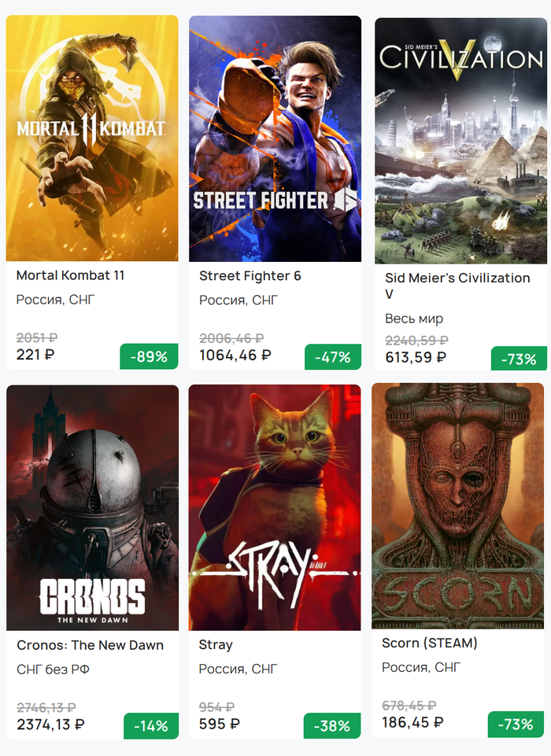The width and height of the screenshot is (551, 756).
Task: Click the Stray cat cover image
Action: pos(275,507)
